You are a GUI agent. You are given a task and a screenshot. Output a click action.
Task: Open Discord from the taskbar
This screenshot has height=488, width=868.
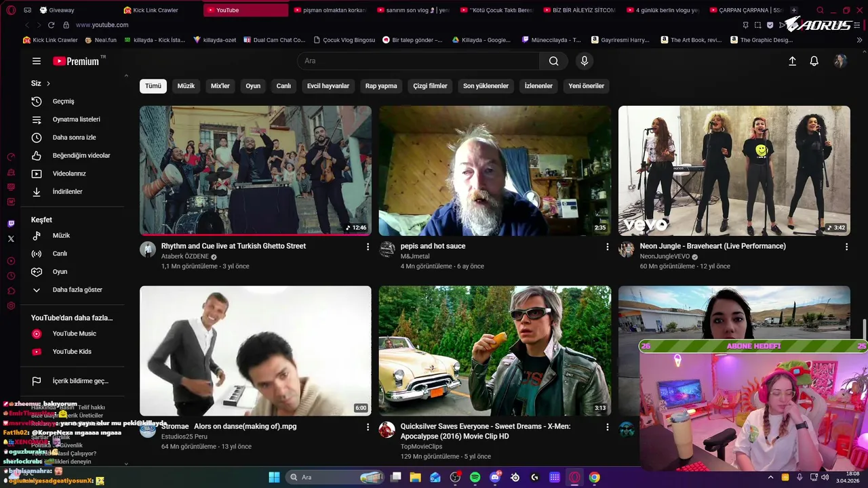(495, 477)
